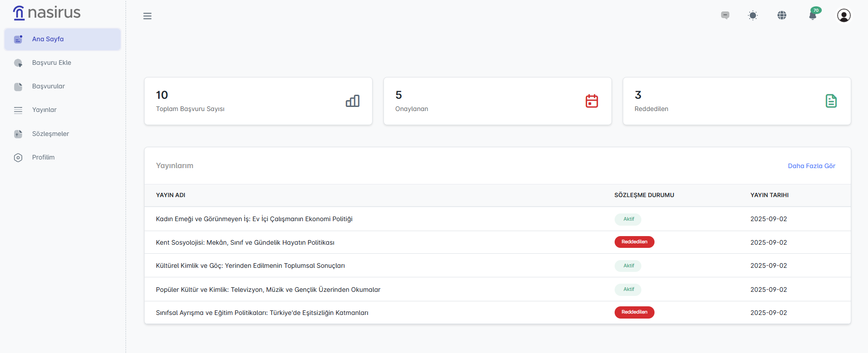This screenshot has height=353, width=868.
Task: Go to Ana Sayfa in sidebar
Action: (x=48, y=39)
